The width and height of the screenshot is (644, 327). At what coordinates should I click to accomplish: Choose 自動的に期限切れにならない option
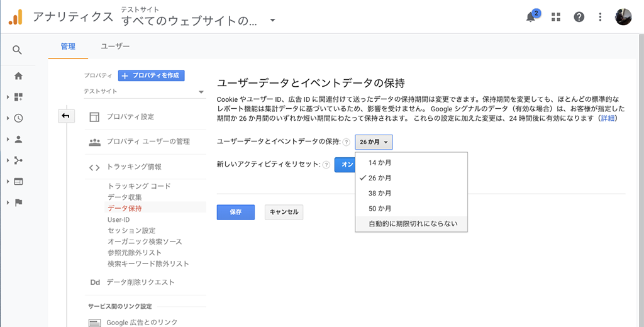point(411,224)
